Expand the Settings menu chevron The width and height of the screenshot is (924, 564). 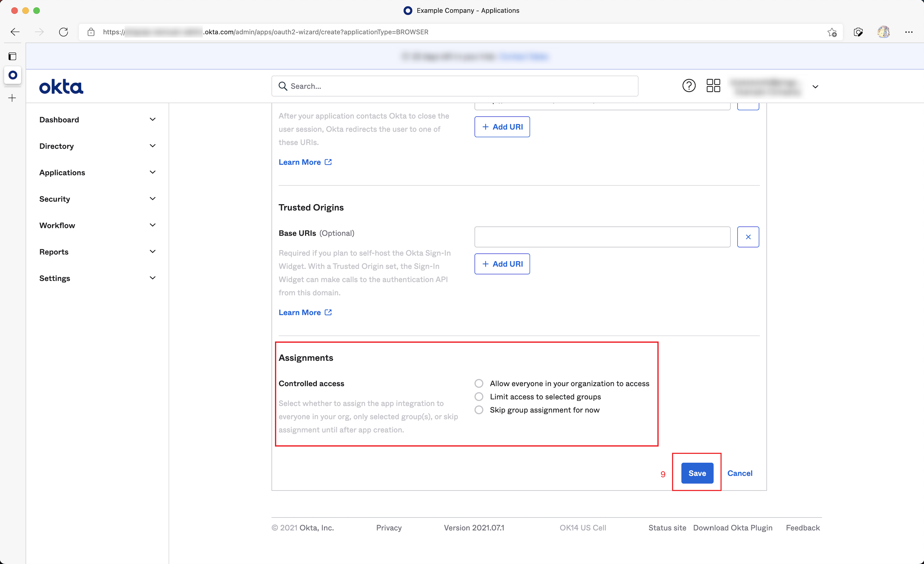click(153, 278)
